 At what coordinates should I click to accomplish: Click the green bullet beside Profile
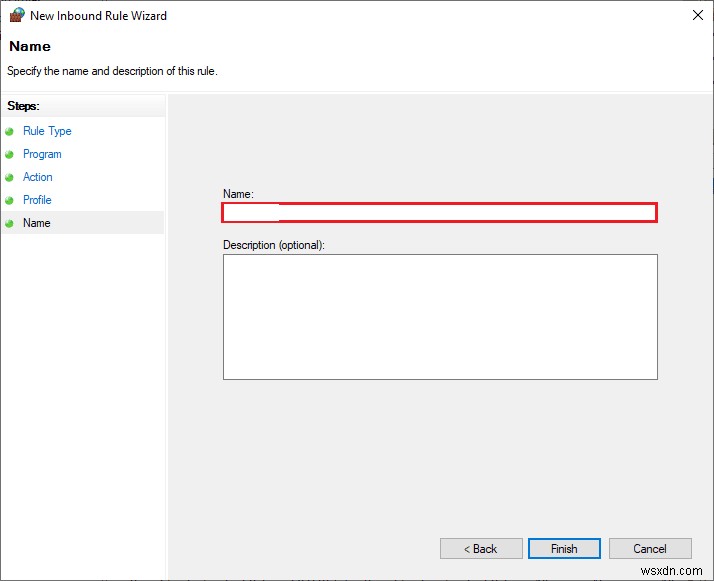[x=10, y=200]
